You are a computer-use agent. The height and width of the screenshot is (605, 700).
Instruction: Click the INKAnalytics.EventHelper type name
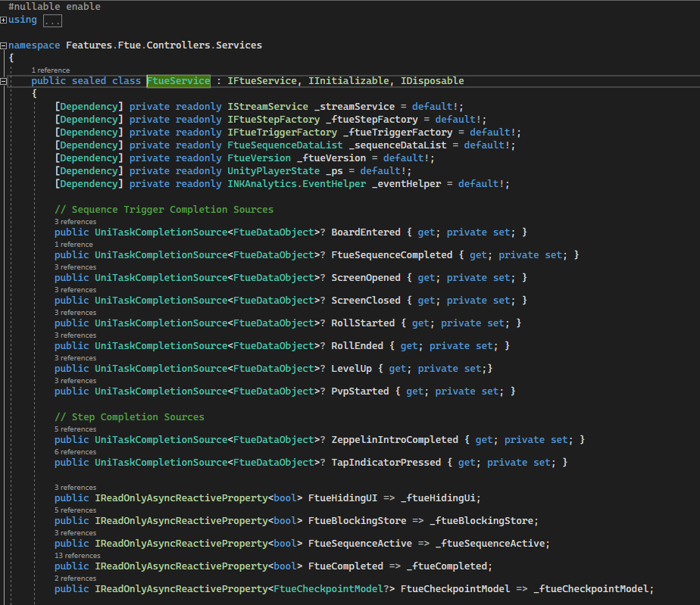[x=297, y=184]
